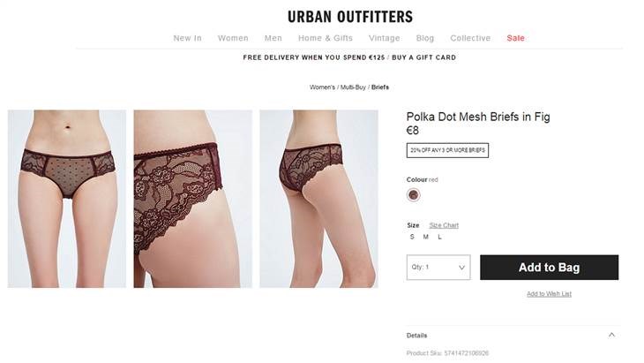Open Home & Gifts category
This screenshot has width=644, height=363.
(x=326, y=38)
